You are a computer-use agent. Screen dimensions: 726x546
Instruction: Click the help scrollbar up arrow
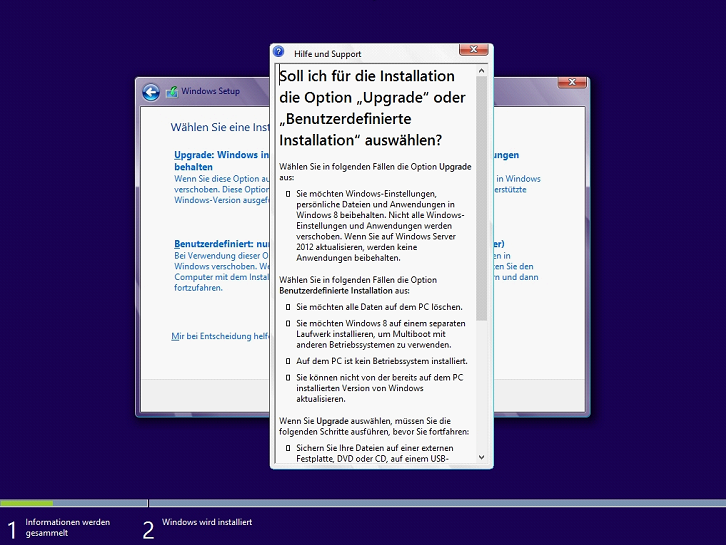(x=482, y=71)
